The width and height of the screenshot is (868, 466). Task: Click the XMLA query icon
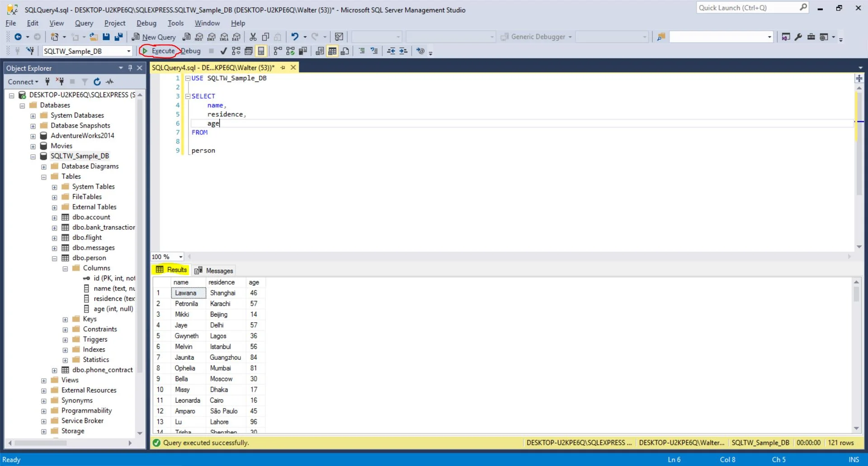224,37
